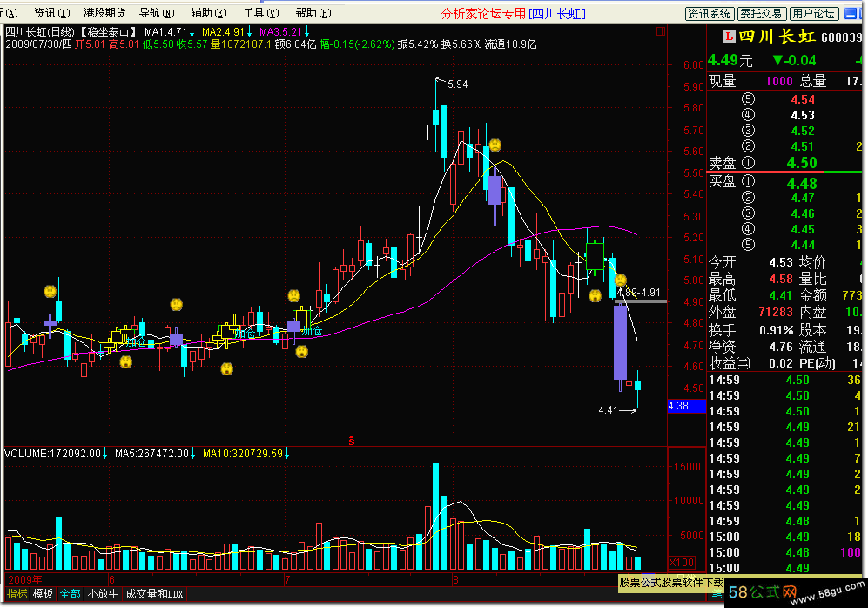Click the 最高 value 4.58

pos(781,279)
